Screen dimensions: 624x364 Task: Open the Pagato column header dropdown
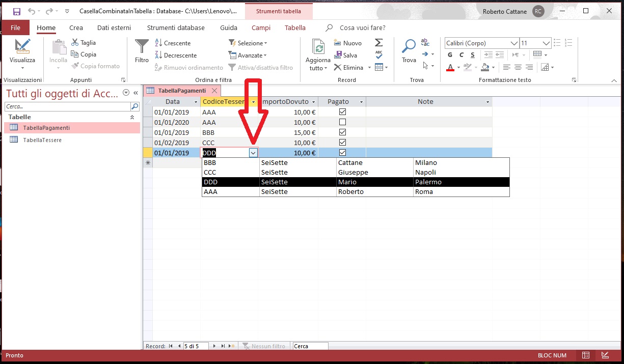pos(362,102)
